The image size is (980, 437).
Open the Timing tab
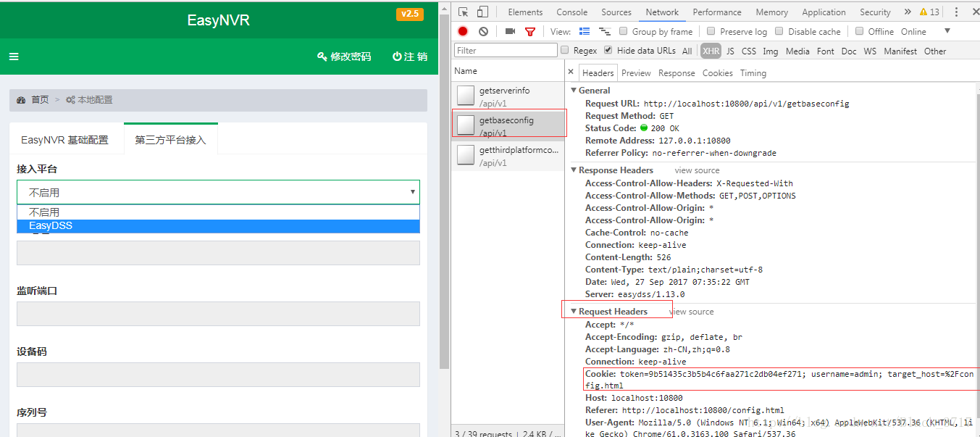point(753,73)
